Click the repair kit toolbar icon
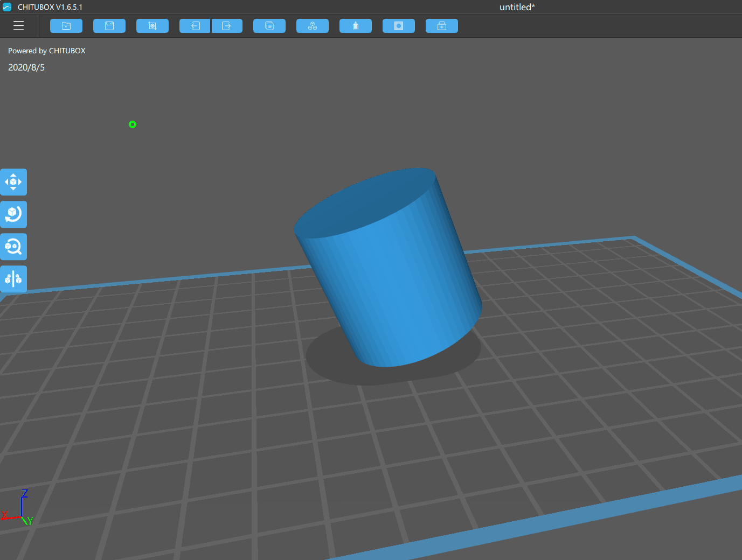 pyautogui.click(x=442, y=26)
